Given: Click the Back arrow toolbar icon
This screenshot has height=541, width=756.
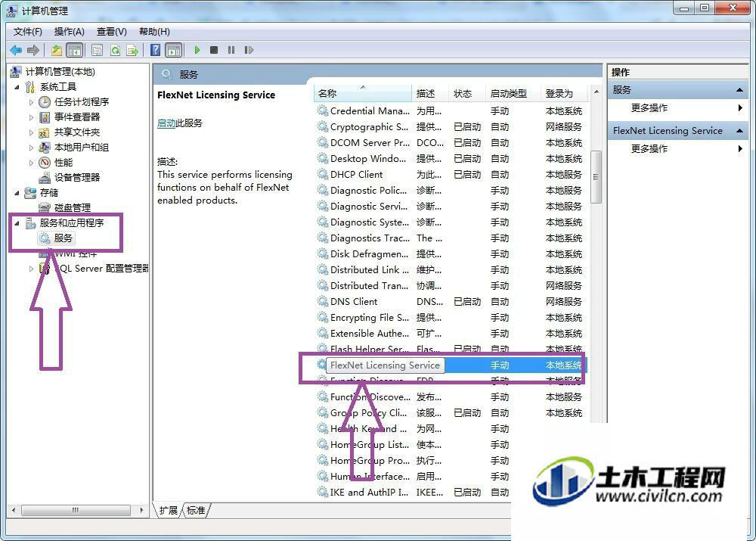Looking at the screenshot, I should coord(16,50).
